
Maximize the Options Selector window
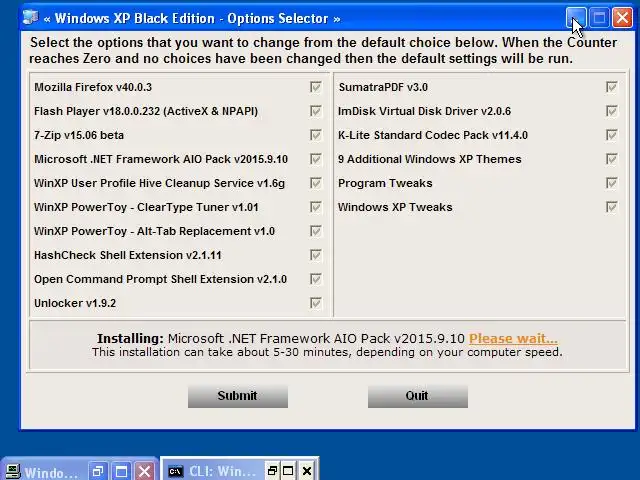point(599,18)
